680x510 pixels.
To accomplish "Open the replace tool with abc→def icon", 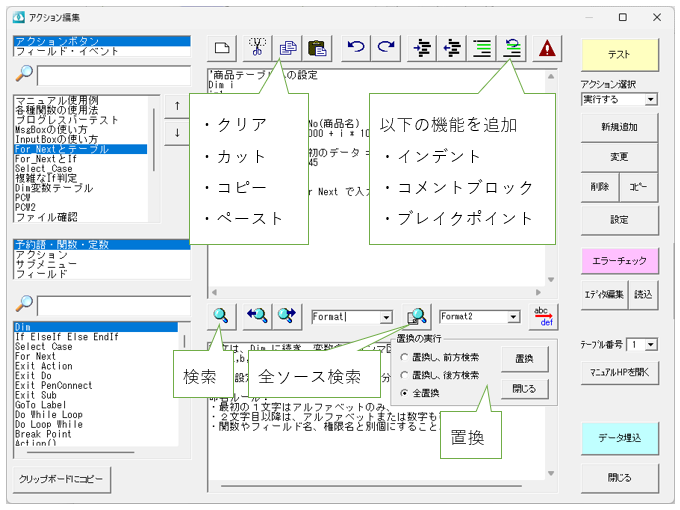I will pos(543,315).
